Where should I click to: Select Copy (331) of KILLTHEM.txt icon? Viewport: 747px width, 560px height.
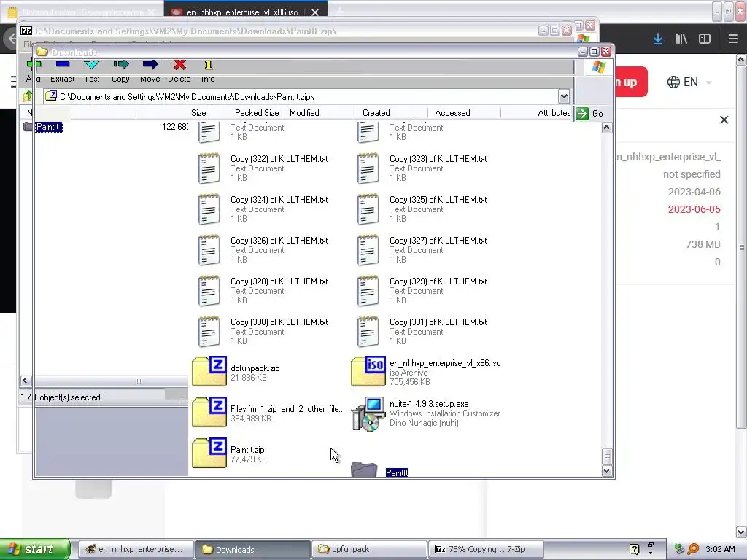point(368,332)
